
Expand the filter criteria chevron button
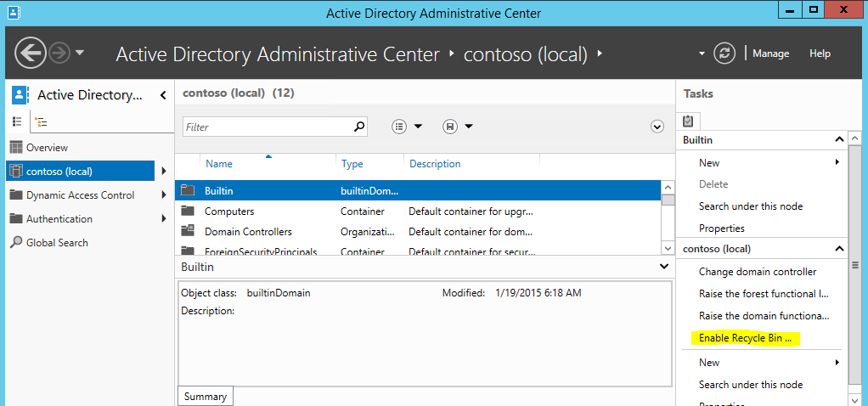657,127
